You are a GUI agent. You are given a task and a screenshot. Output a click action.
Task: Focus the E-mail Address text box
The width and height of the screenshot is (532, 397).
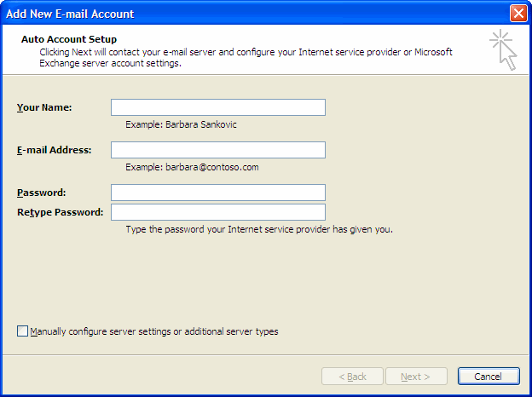218,150
